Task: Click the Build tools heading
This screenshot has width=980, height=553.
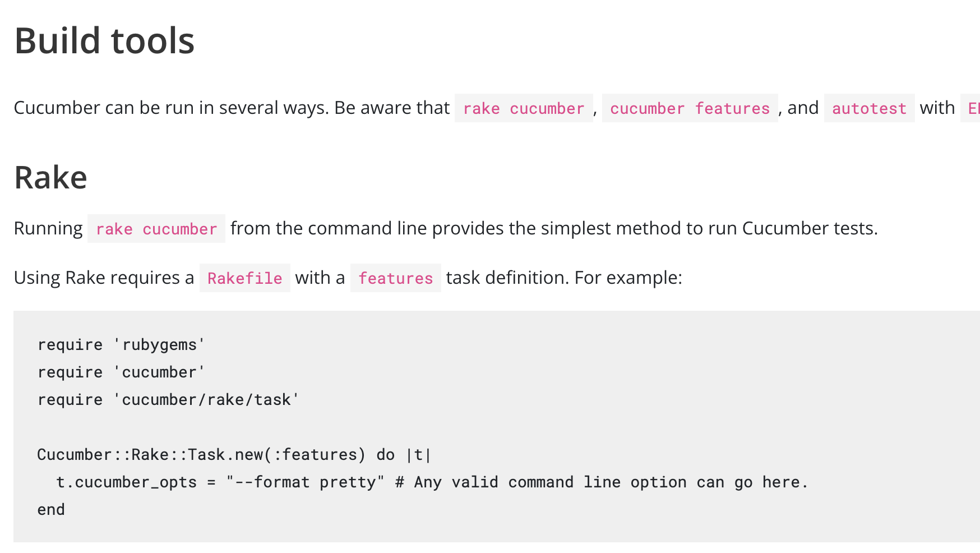Action: pos(104,42)
